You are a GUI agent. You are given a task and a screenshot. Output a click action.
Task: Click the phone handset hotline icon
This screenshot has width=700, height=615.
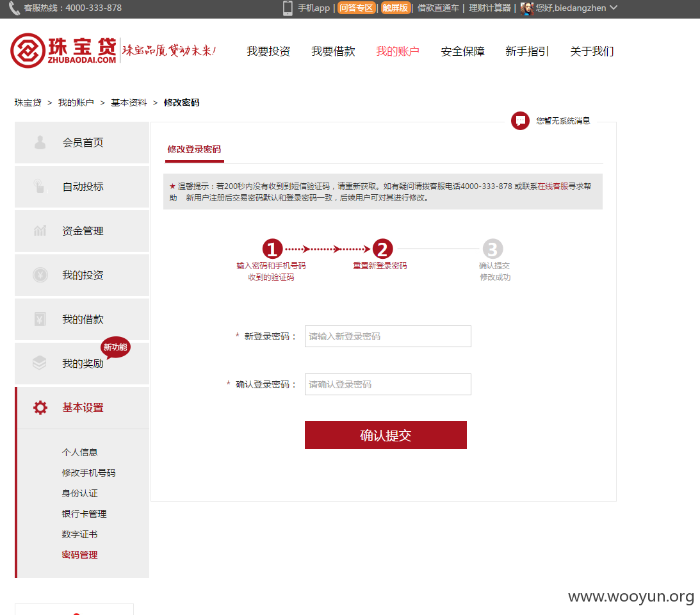tap(14, 8)
